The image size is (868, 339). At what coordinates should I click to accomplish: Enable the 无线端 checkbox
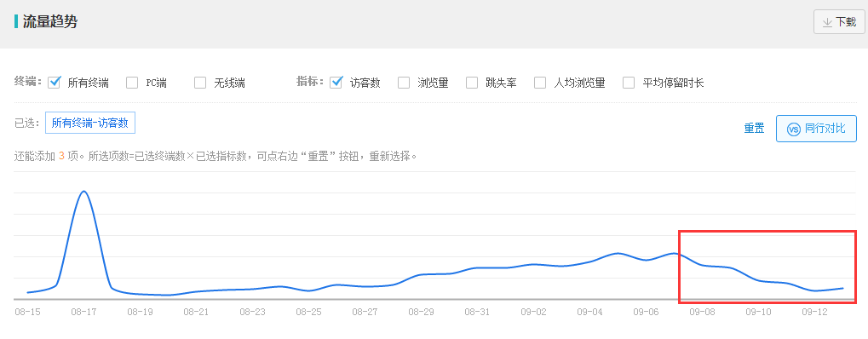pos(200,83)
